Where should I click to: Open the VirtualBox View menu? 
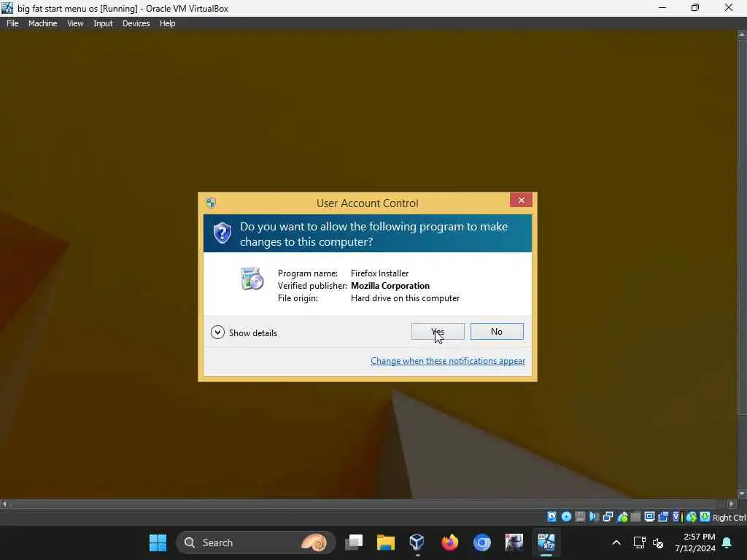(x=75, y=23)
